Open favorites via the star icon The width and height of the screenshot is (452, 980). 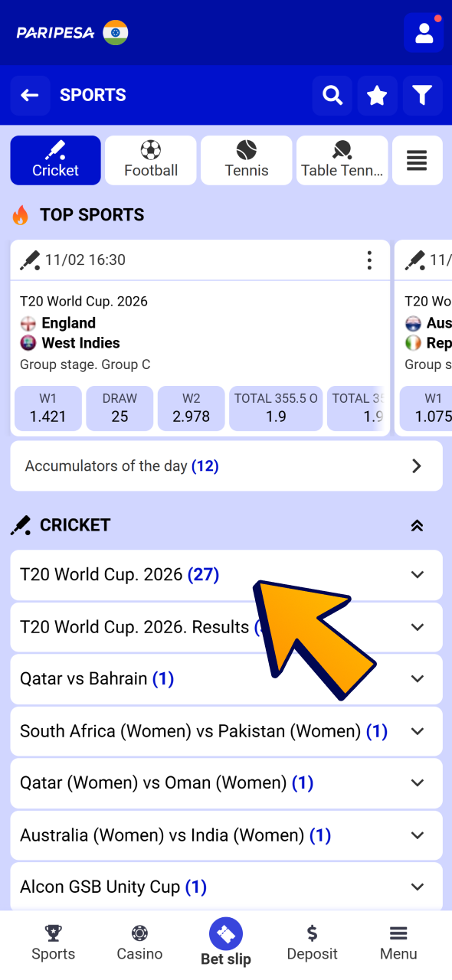tap(377, 95)
